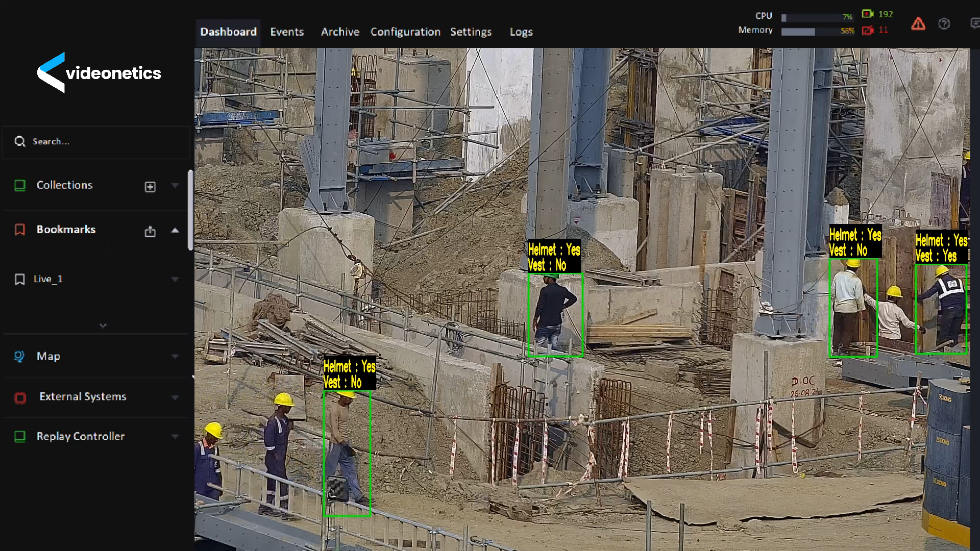Click the red offline cameras icon showing 11
Image resolution: width=980 pixels, height=551 pixels.
[x=868, y=31]
